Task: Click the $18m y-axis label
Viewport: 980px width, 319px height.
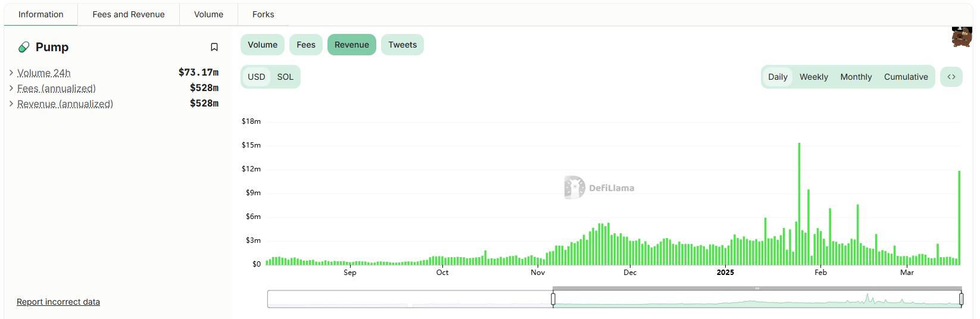Action: click(251, 121)
